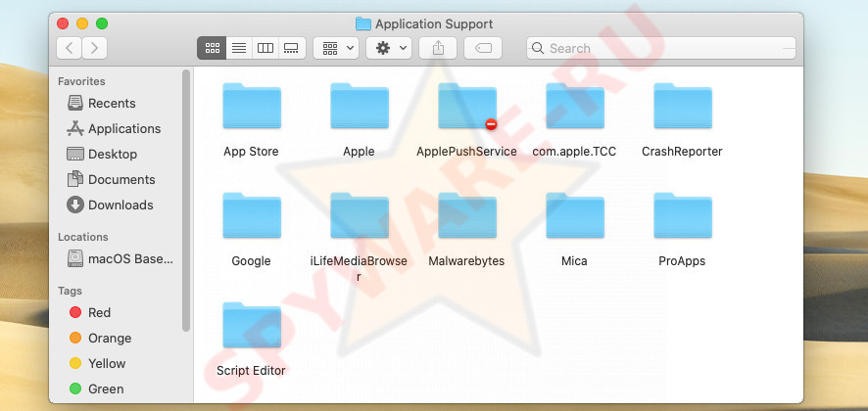Image resolution: width=868 pixels, height=411 pixels.
Task: Open Desktop in the sidebar
Action: (102, 154)
